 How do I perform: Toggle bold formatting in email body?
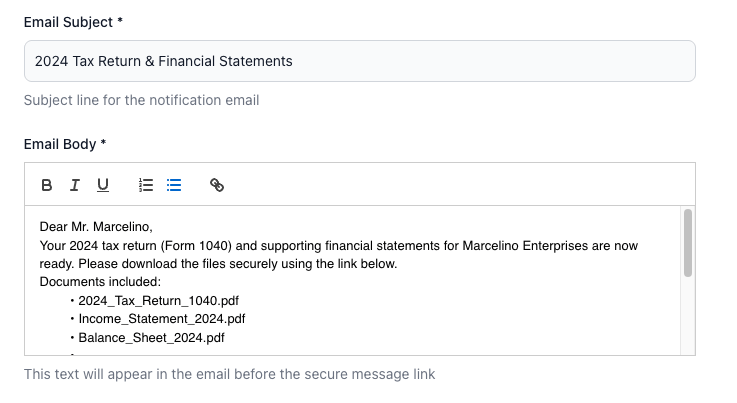pos(47,185)
